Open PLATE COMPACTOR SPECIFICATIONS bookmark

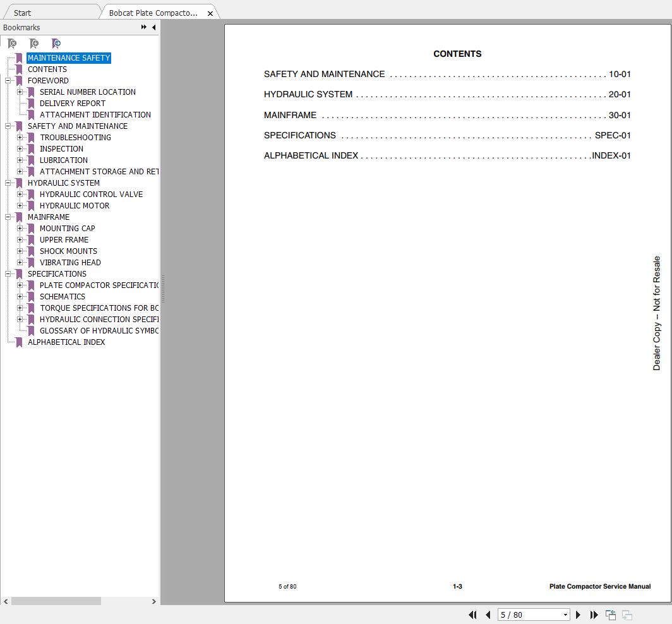(99, 285)
